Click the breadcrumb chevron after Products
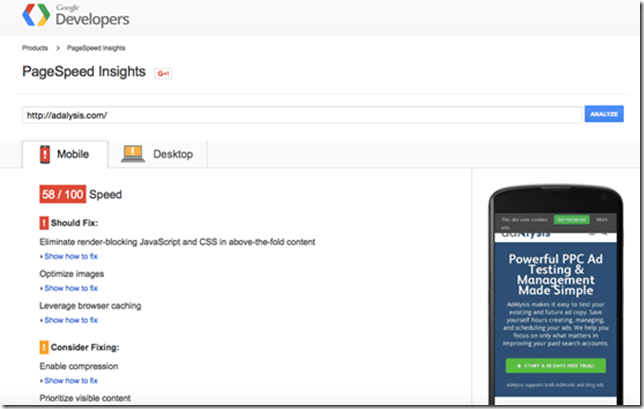Viewport: 644px width, 409px height. click(58, 48)
